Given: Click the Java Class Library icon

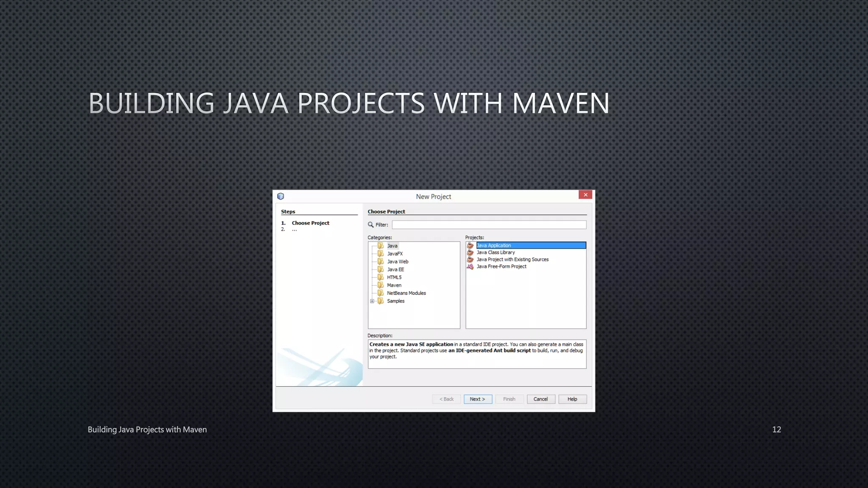Looking at the screenshot, I should pos(470,252).
